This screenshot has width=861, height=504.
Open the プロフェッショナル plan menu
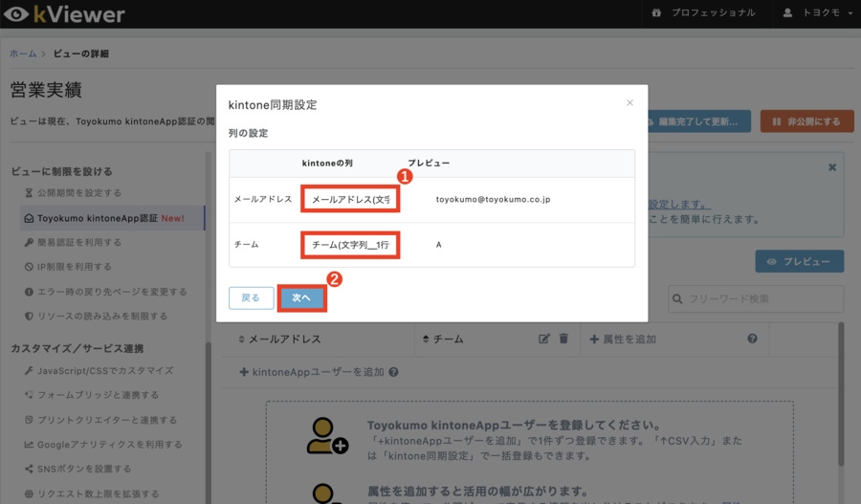(x=703, y=12)
